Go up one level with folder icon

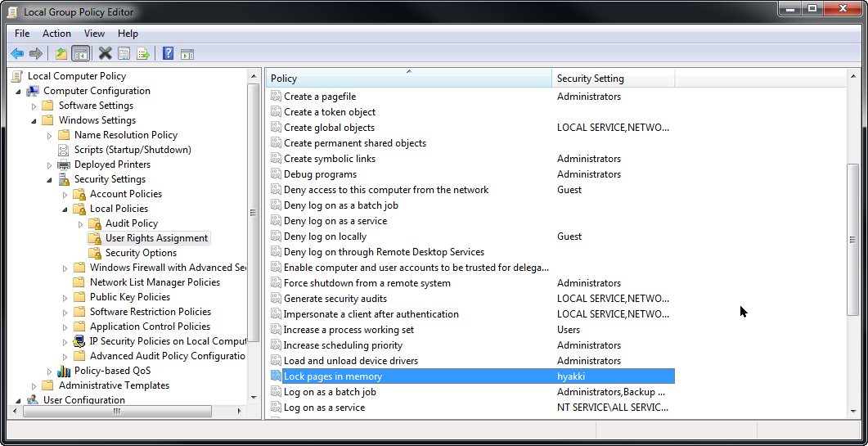61,54
